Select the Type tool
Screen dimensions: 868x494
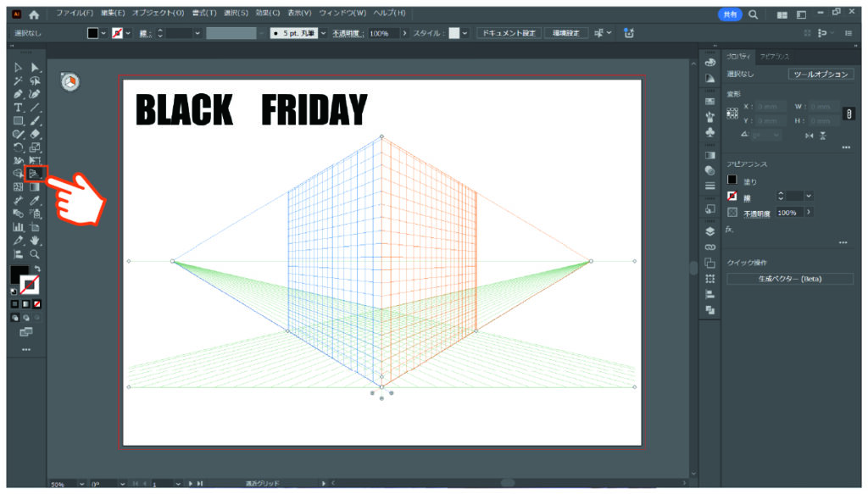click(x=18, y=108)
